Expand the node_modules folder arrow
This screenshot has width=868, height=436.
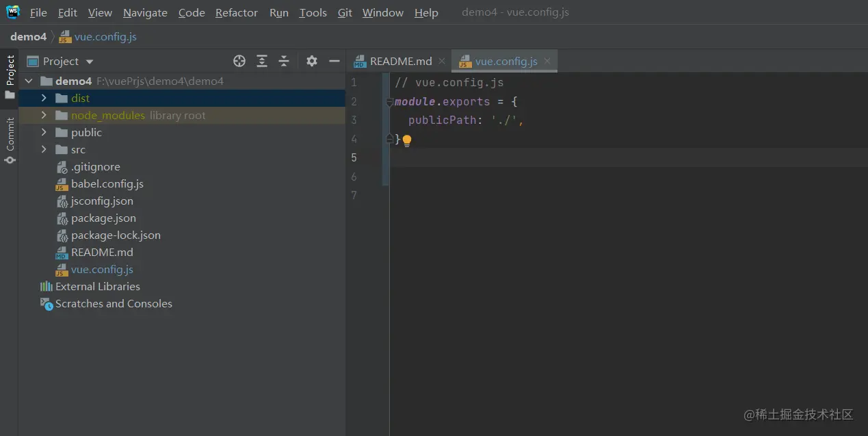tap(44, 115)
